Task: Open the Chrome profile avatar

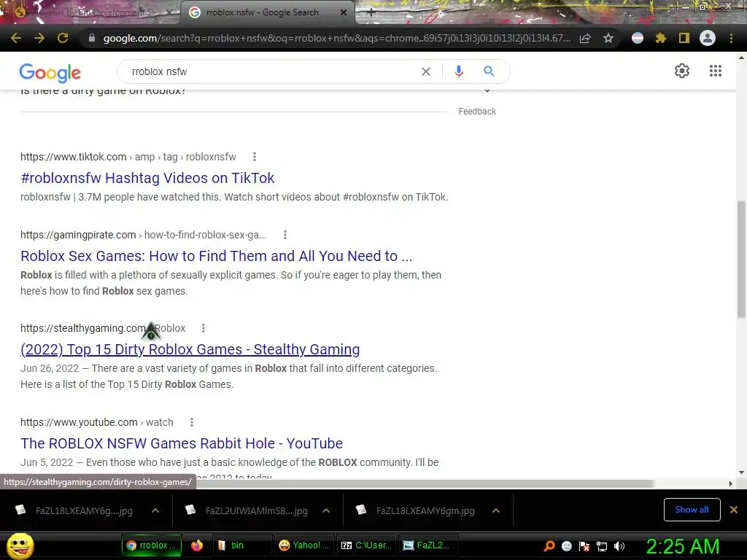Action: (708, 38)
